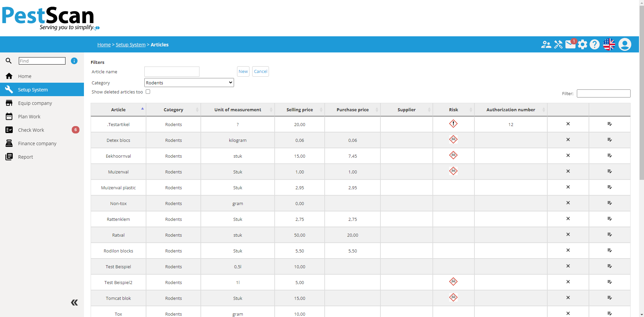This screenshot has height=317, width=644.
Task: Delete the Muizenval plastic article
Action: [x=568, y=187]
